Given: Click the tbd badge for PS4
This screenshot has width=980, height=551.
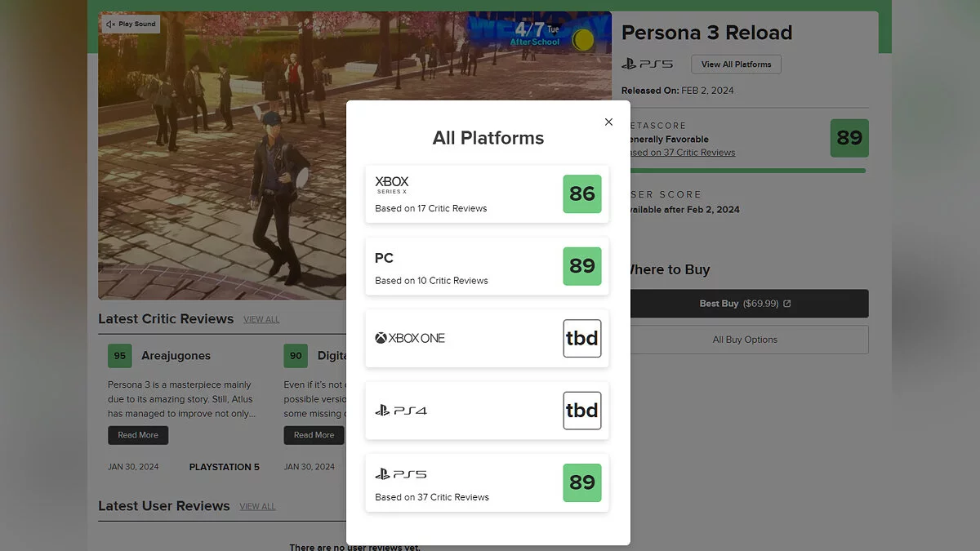Looking at the screenshot, I should coord(582,411).
